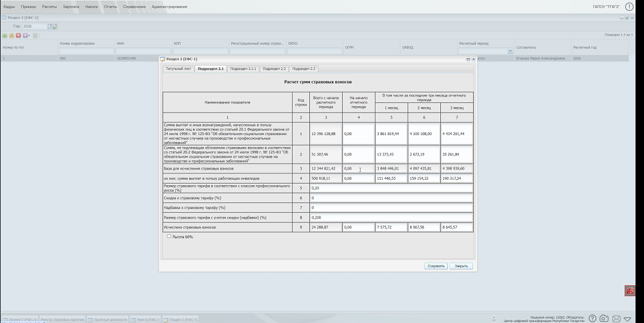Viewport: 644px width, 323px height.
Task: Click the camera screenshot icon
Action: click(x=604, y=319)
